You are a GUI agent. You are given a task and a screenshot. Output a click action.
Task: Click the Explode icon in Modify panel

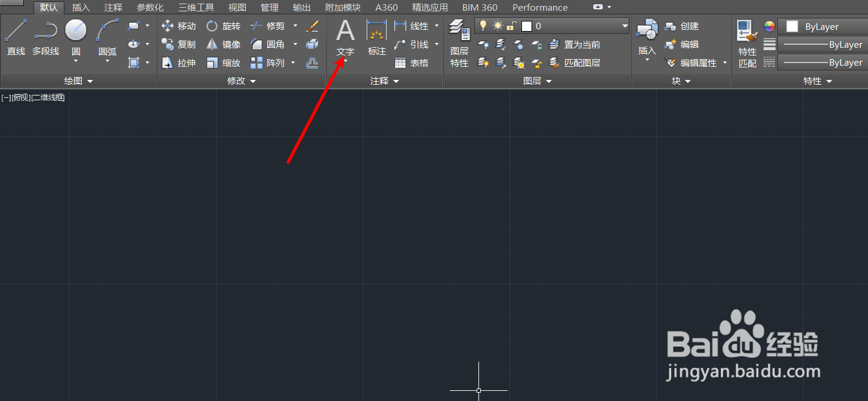[312, 44]
